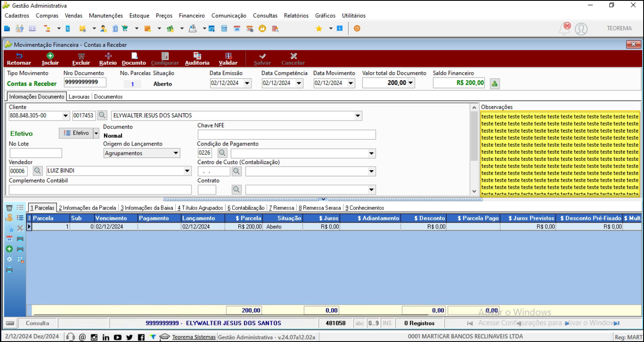Open the Auditoria tool
This screenshot has height=342, width=644.
(197, 59)
